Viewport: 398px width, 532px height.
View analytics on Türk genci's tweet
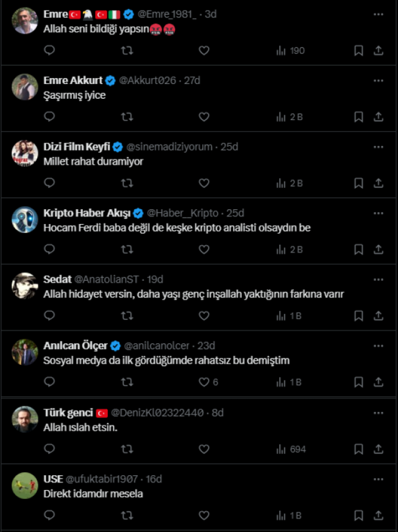[291, 449]
